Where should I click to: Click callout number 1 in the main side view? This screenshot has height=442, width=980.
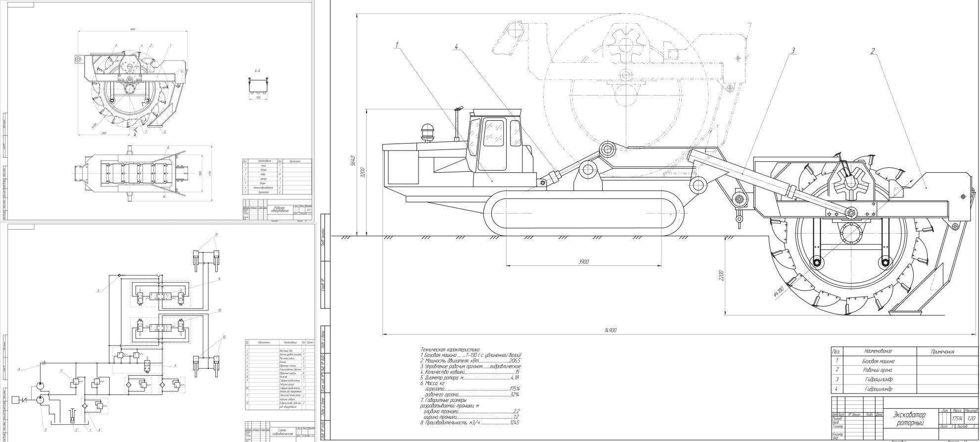pyautogui.click(x=396, y=45)
